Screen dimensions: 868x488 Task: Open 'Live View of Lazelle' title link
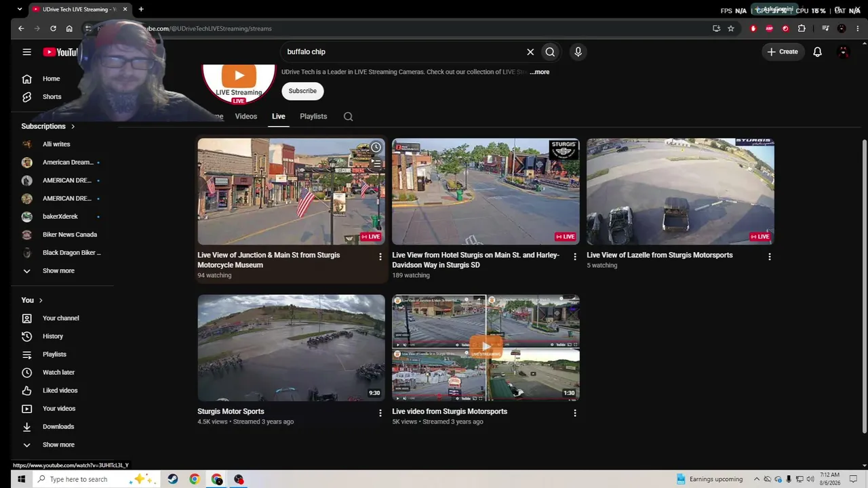[660, 256]
